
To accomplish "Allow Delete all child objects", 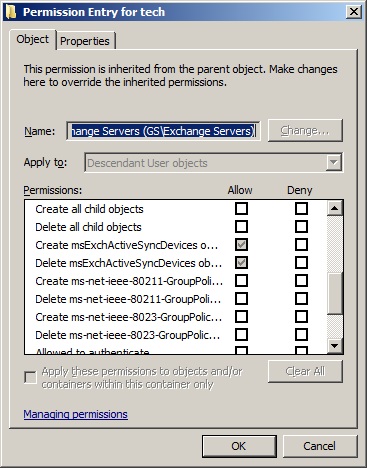I will pyautogui.click(x=241, y=227).
